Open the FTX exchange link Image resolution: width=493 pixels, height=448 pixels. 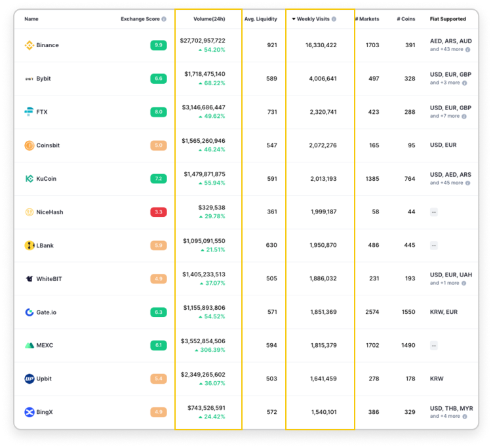tap(42, 112)
